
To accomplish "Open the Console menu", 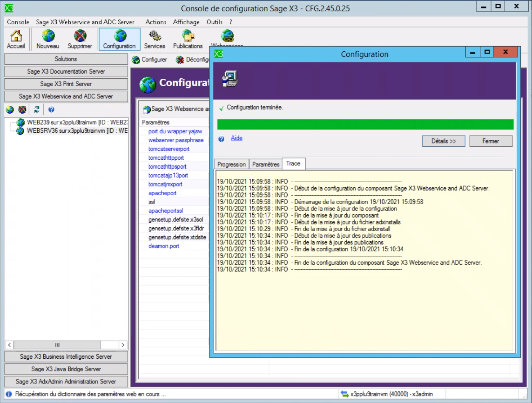I will pyautogui.click(x=18, y=22).
